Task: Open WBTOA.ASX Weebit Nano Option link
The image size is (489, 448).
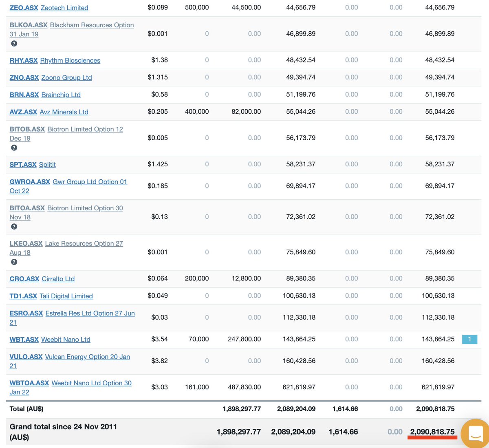Action: tap(71, 387)
